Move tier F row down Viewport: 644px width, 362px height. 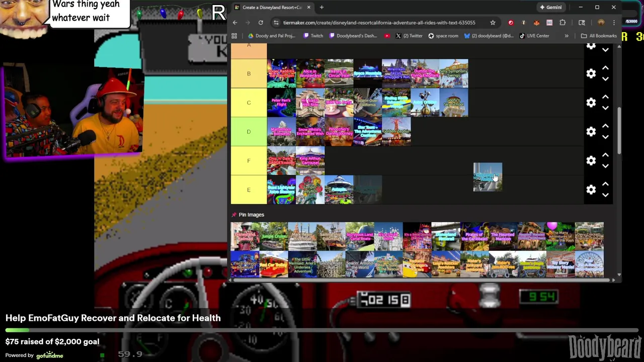pyautogui.click(x=605, y=166)
